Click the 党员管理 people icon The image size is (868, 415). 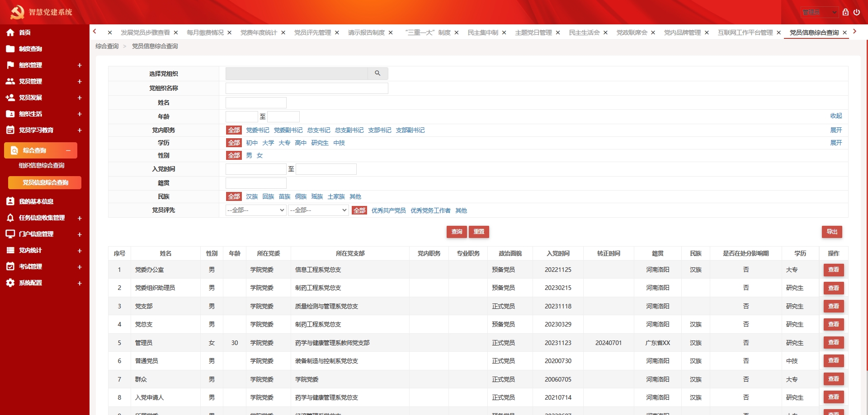pyautogui.click(x=10, y=81)
